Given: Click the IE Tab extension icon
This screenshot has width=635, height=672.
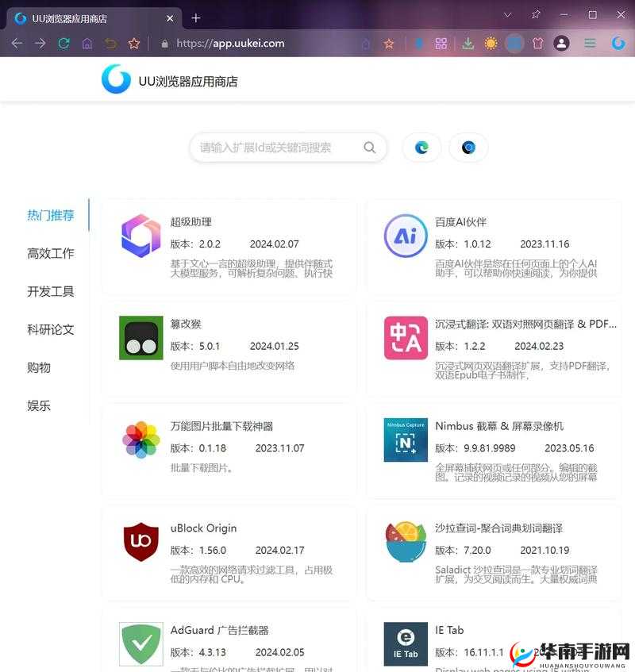Looking at the screenshot, I should point(405,643).
